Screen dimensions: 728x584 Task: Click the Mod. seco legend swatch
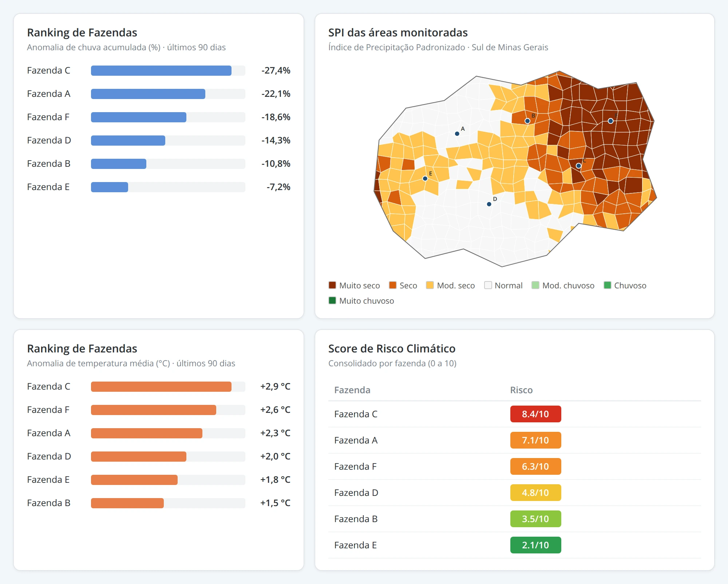point(430,285)
